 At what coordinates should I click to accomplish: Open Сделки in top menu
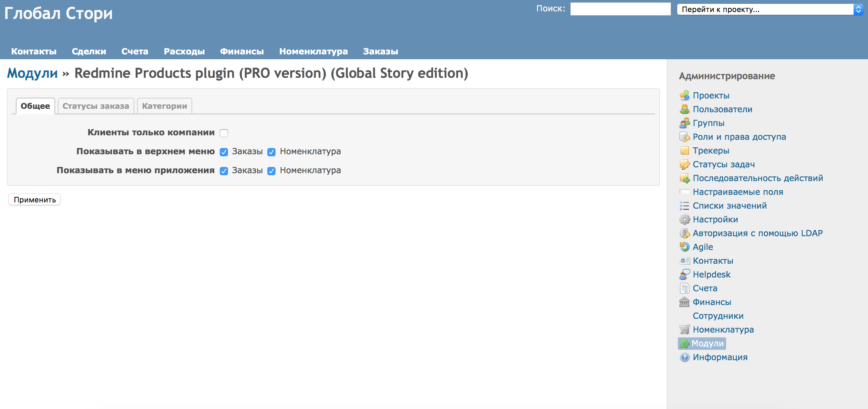tap(89, 51)
